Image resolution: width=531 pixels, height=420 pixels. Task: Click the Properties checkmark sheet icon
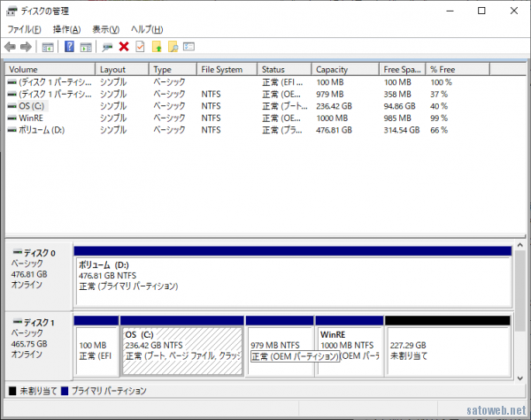[x=140, y=46]
